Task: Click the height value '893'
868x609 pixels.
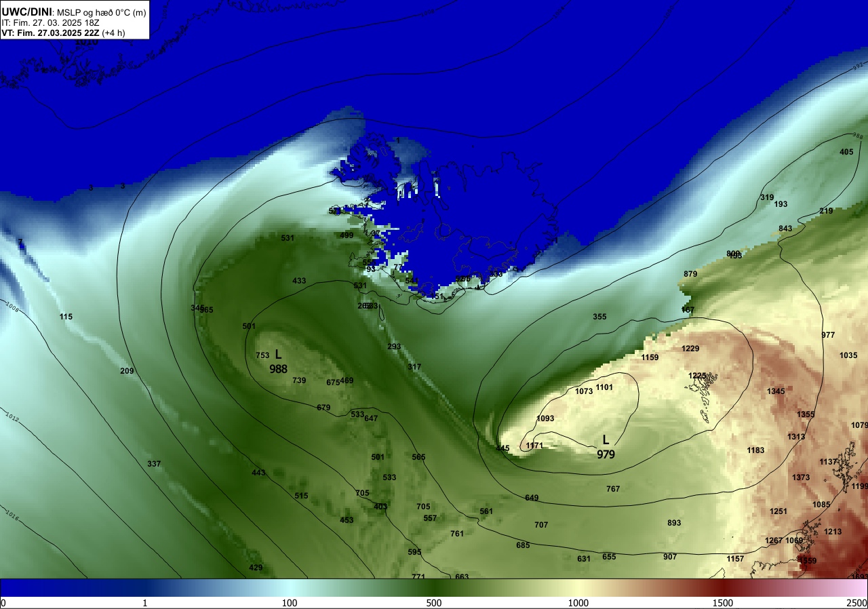Action: click(674, 523)
